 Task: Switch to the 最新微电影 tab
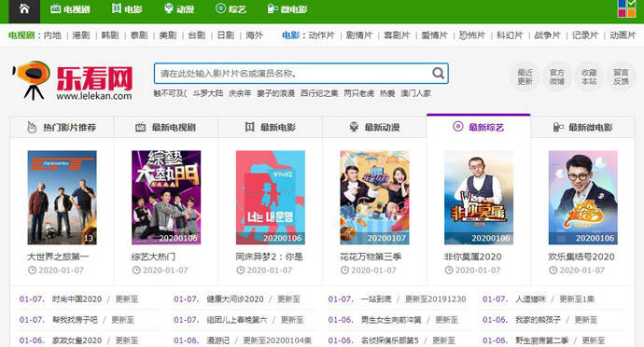click(582, 127)
